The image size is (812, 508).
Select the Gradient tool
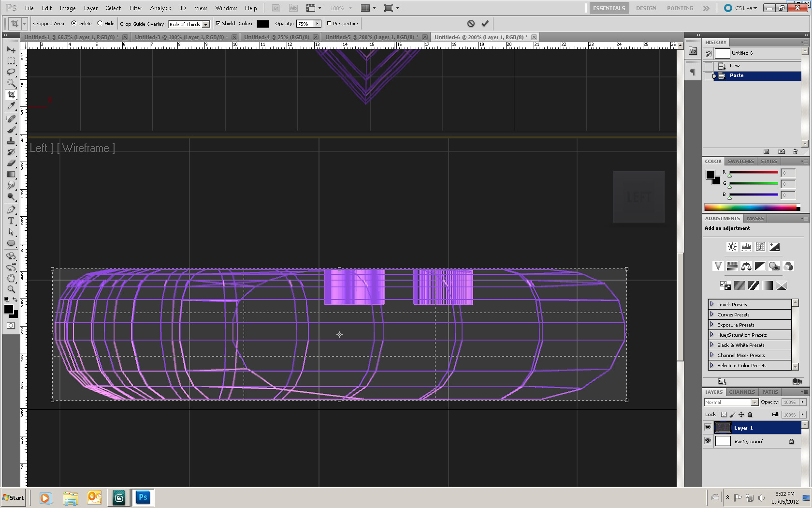11,174
